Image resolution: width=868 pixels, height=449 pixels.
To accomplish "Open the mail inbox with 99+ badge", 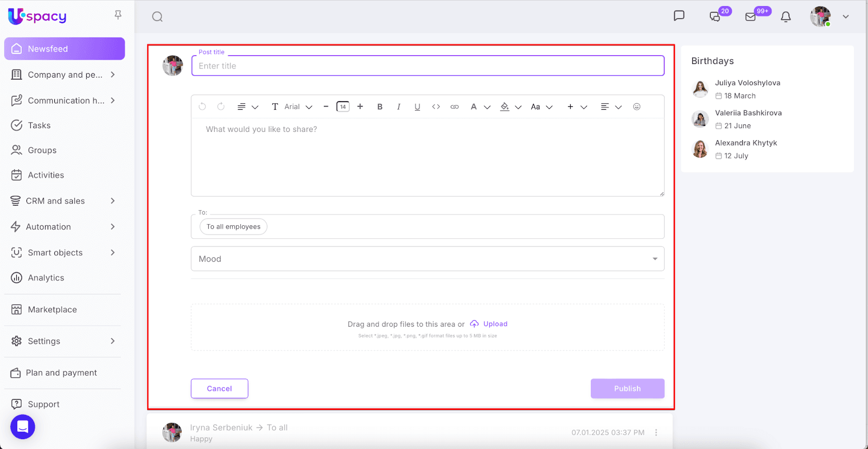I will point(751,17).
